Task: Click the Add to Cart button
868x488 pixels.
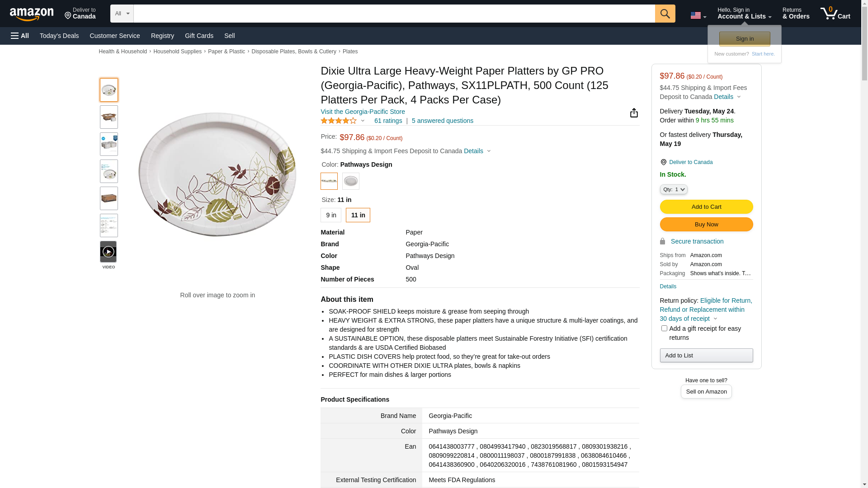Action: tap(706, 207)
